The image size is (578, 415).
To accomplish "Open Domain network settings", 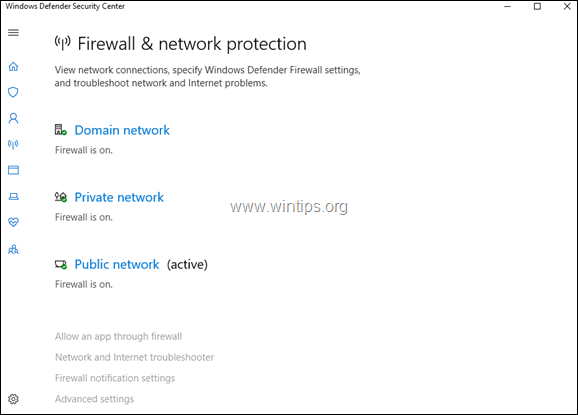I will pos(122,130).
